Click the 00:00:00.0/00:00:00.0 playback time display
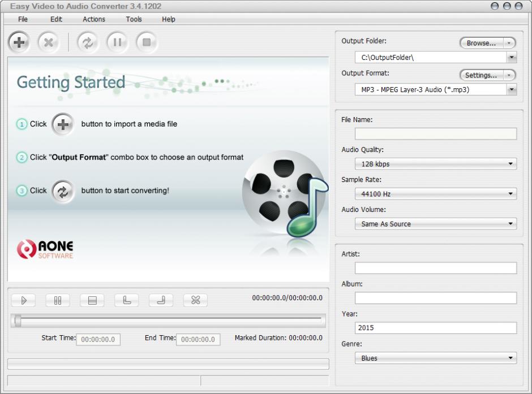This screenshot has height=394, width=532. pyautogui.click(x=287, y=298)
